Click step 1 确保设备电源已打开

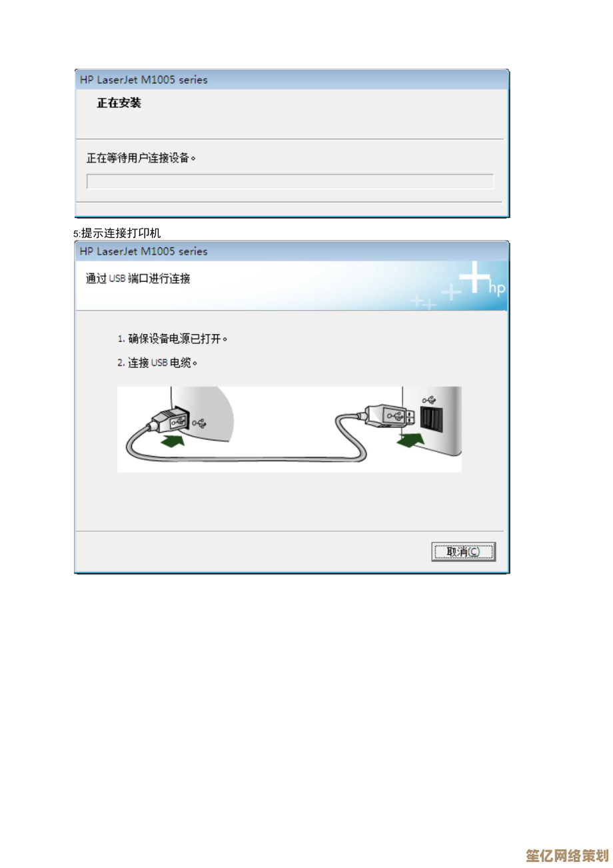click(x=173, y=339)
